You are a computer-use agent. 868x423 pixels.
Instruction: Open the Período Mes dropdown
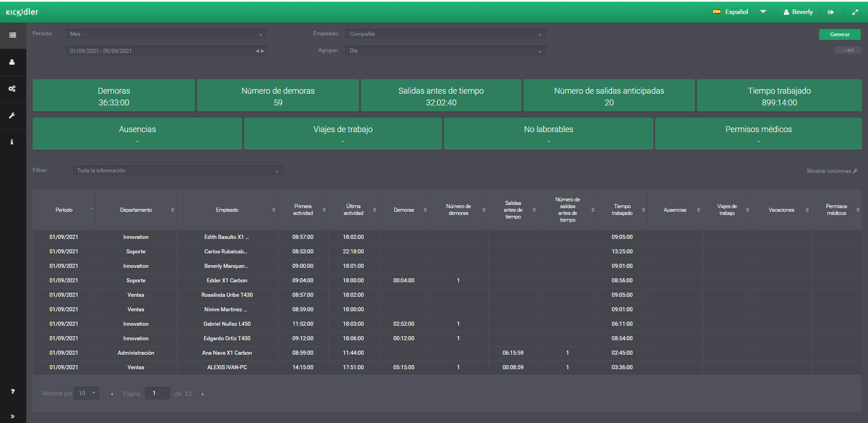[x=166, y=34]
